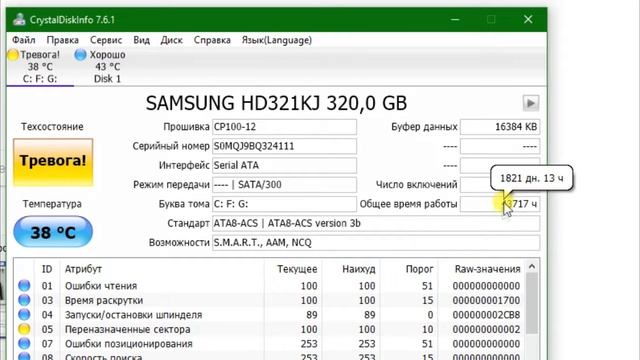This screenshot has width=640, height=360.
Task: Open the Справка menu
Action: [212, 40]
